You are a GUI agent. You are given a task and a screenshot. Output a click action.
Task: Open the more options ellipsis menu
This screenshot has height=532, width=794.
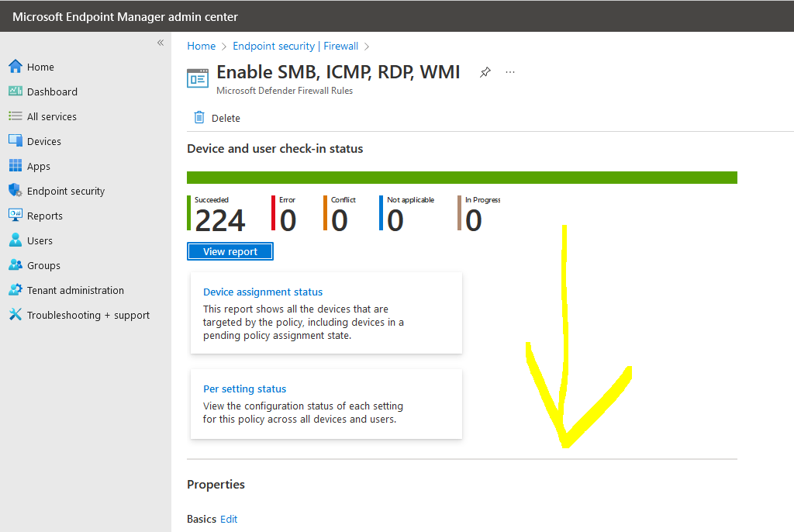[x=510, y=72]
